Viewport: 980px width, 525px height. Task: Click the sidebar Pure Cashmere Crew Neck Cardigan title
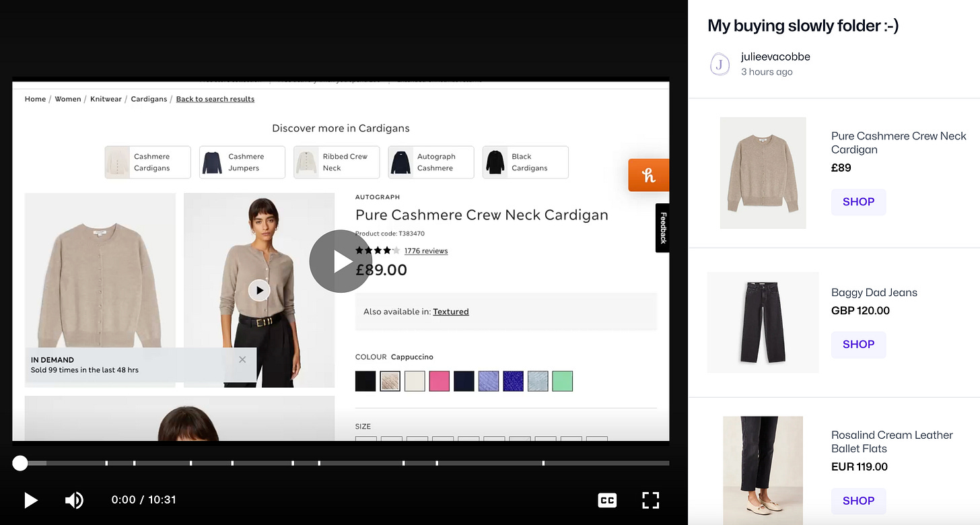899,143
